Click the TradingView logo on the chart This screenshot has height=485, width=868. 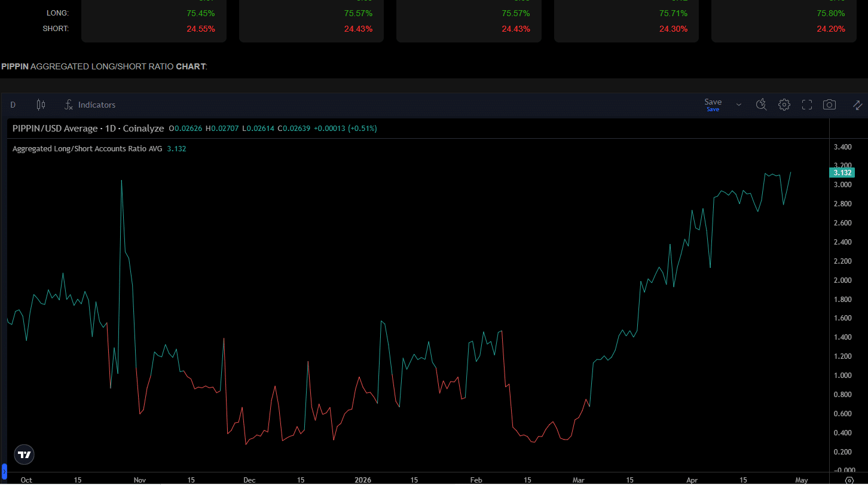point(24,455)
